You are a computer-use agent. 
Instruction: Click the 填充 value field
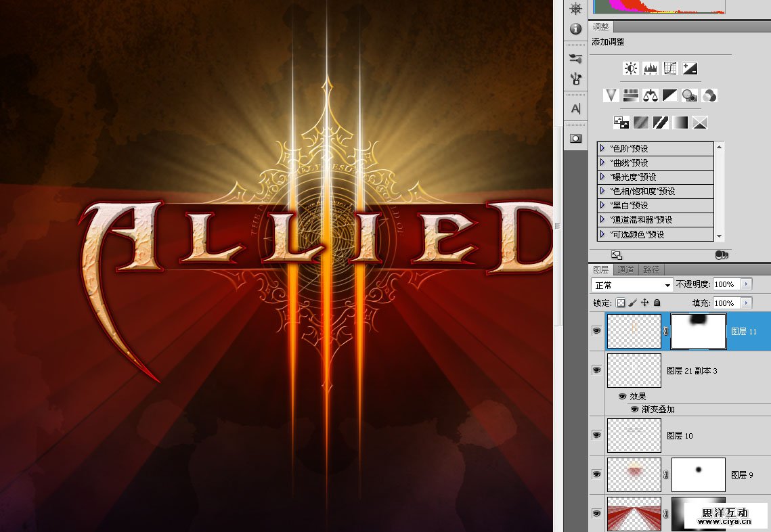point(727,303)
